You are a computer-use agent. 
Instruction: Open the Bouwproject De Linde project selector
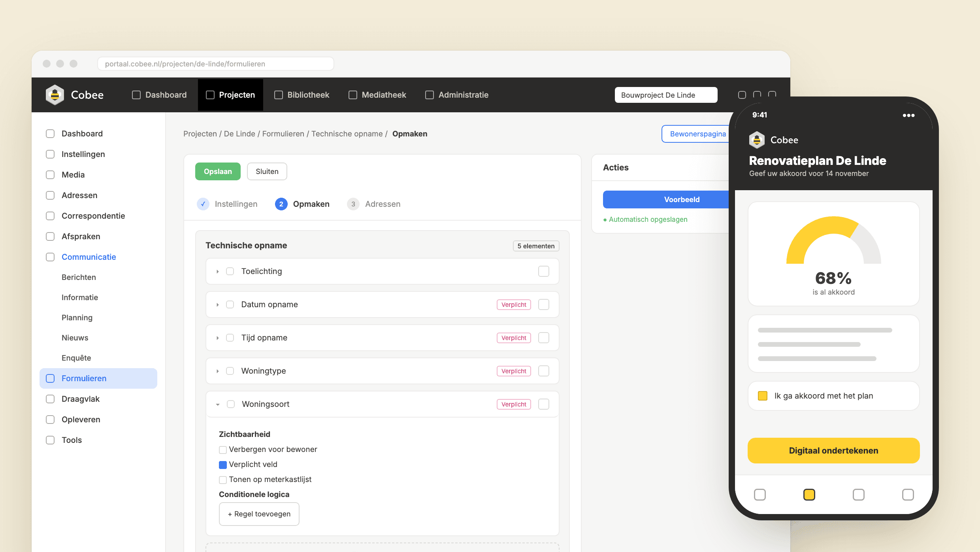point(666,95)
